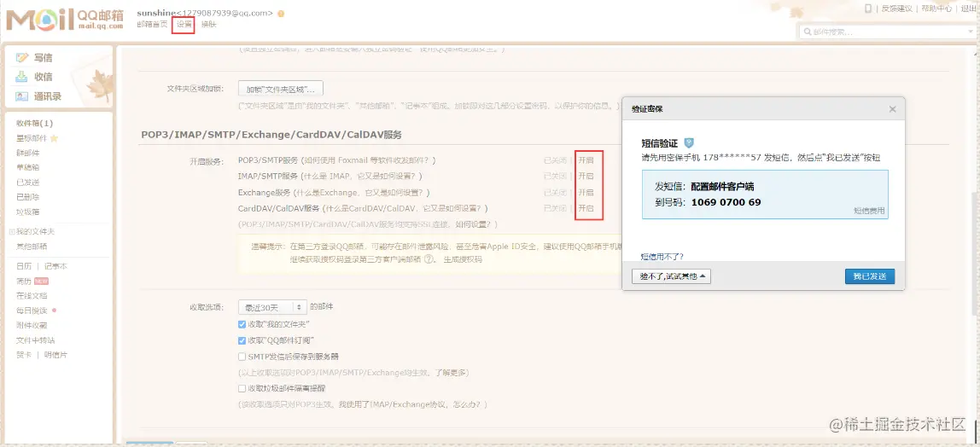Click the phone icon next to 反馈建议
The width and height of the screenshot is (980, 447).
(x=868, y=9)
